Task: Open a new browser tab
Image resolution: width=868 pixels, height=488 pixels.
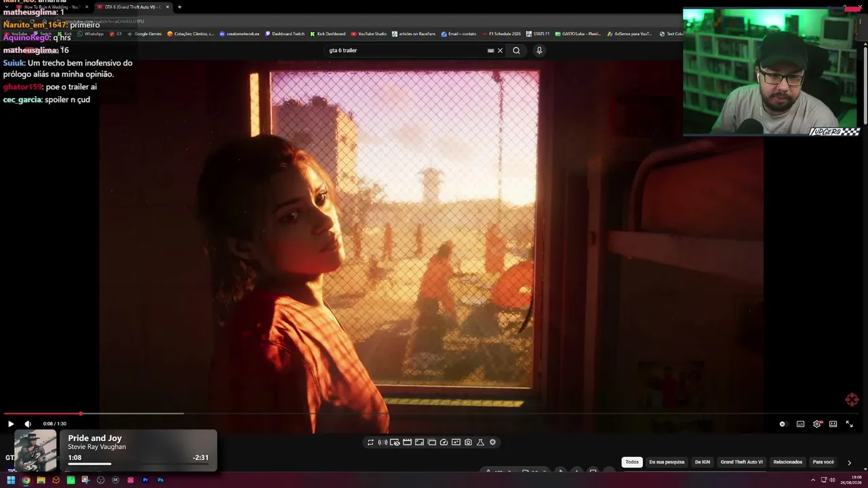Action: [x=180, y=7]
